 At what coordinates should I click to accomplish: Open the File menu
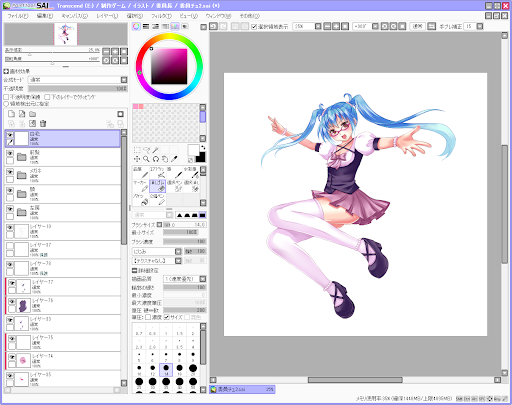18,16
